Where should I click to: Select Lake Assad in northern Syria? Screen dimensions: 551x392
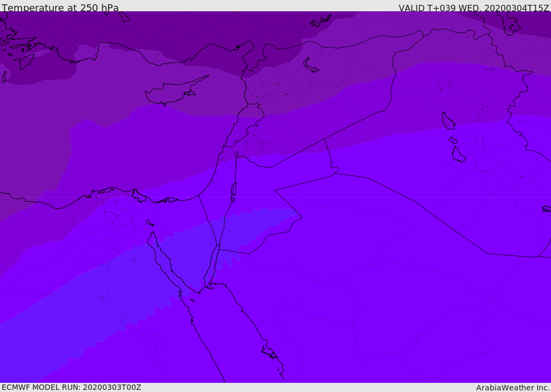tap(311, 66)
